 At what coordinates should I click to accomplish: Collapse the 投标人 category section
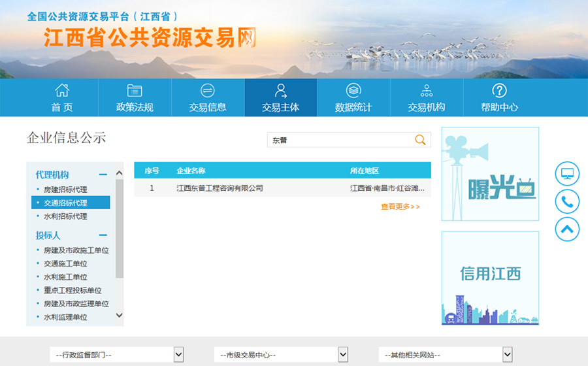pyautogui.click(x=103, y=235)
